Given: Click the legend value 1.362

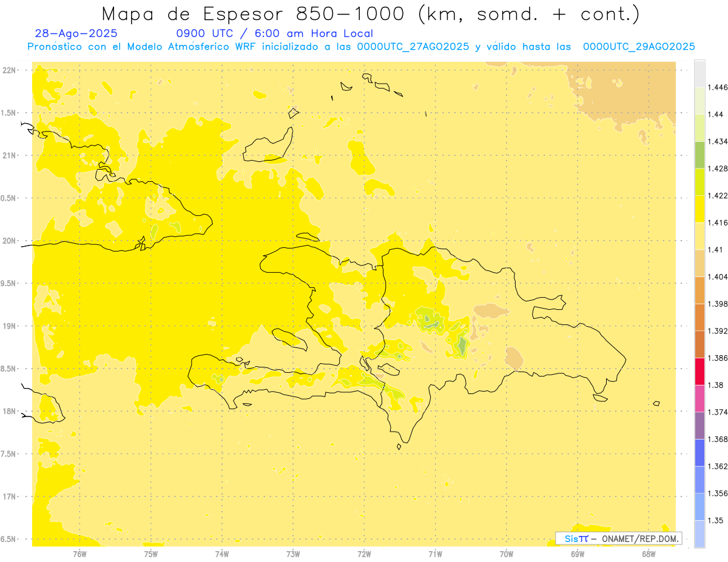Looking at the screenshot, I should pyautogui.click(x=716, y=466).
